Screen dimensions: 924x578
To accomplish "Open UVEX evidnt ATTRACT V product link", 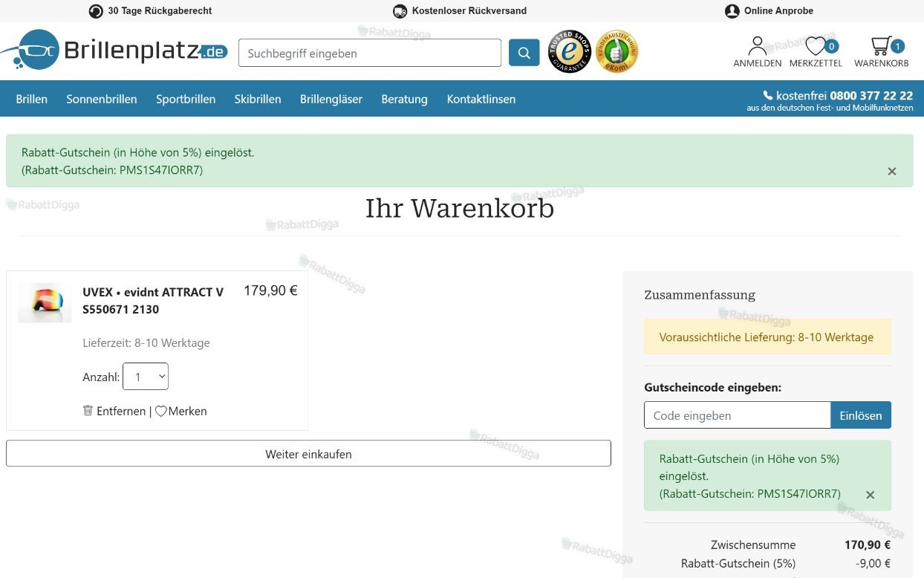I will click(x=153, y=300).
